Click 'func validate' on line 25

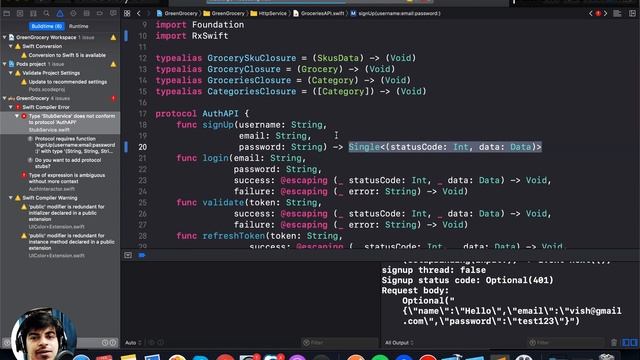point(210,202)
